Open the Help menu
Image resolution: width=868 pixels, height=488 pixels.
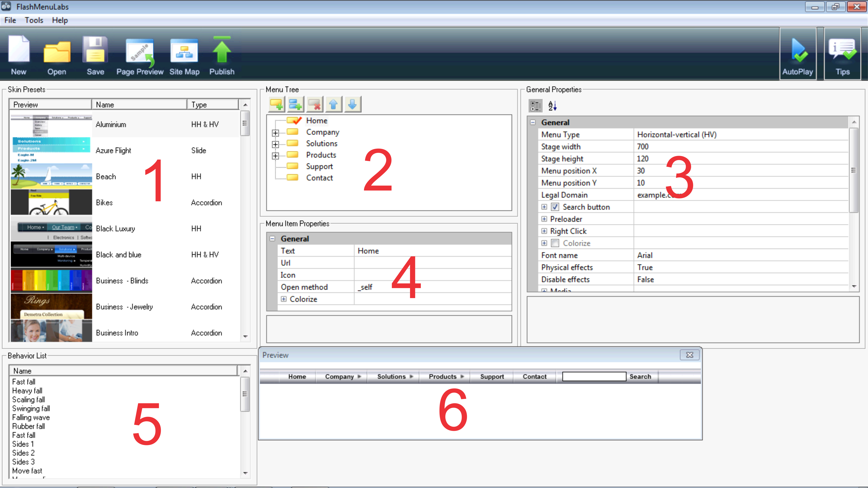[x=60, y=20]
